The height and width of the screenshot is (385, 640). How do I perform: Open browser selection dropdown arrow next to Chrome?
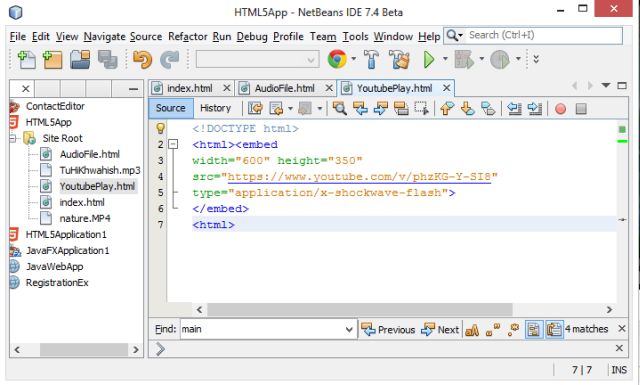tap(353, 59)
